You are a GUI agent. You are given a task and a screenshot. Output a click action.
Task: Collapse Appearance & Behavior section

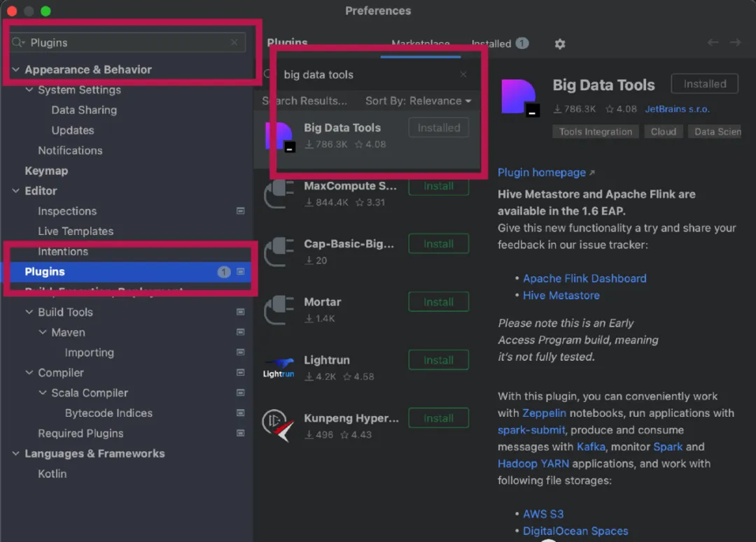16,69
